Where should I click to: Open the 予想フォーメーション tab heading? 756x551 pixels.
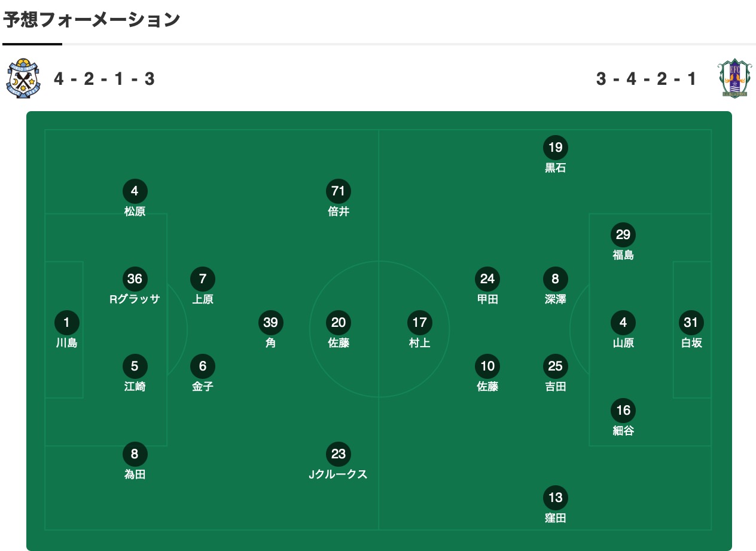click(x=92, y=20)
